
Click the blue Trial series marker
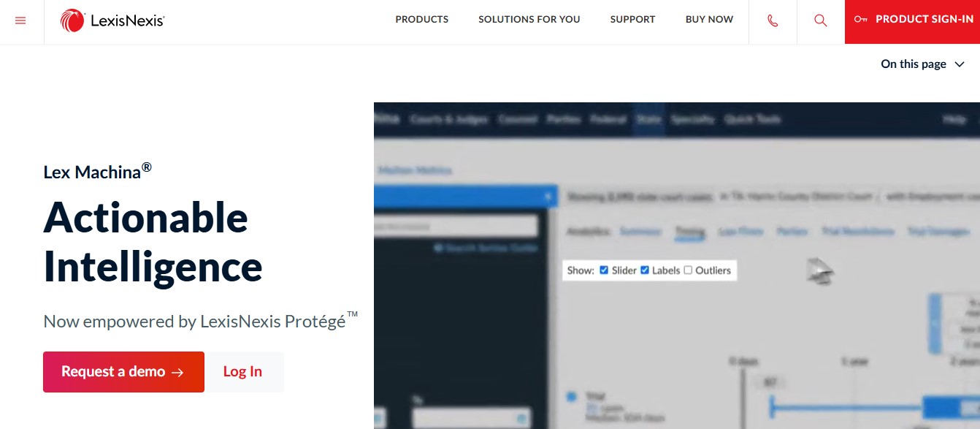[571, 397]
